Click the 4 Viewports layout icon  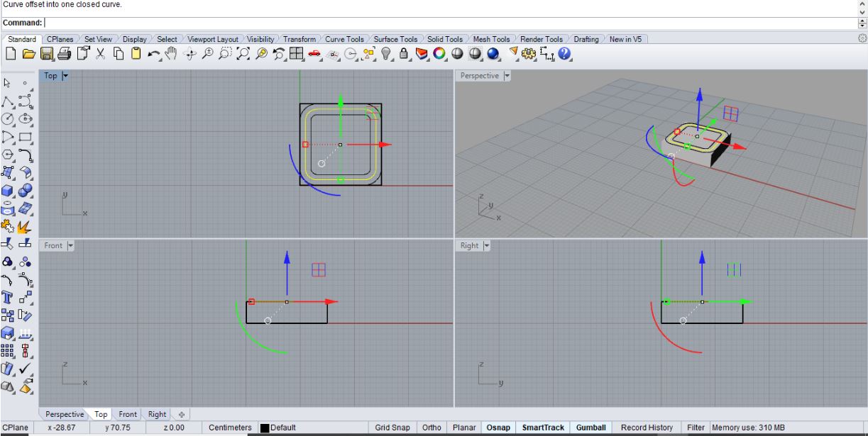(x=297, y=53)
